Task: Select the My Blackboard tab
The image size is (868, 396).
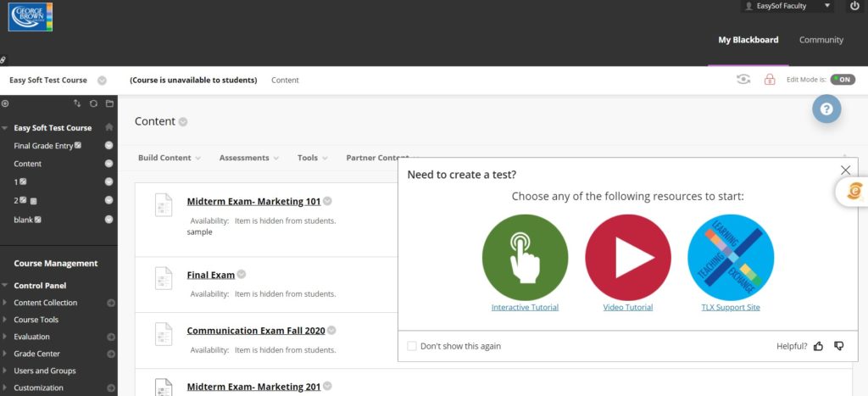Action: click(x=748, y=40)
